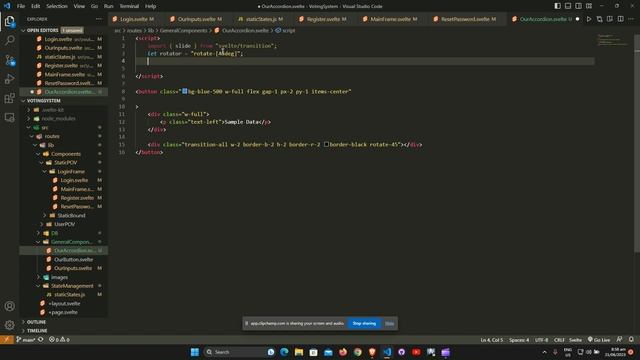640x360 pixels.
Task: Click the main branch indicator in status bar
Action: (25, 340)
